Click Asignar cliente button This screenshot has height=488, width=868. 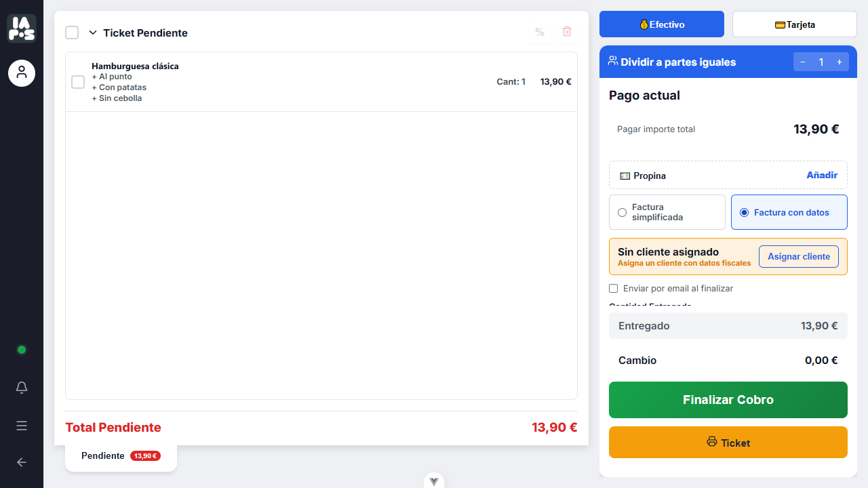(799, 257)
